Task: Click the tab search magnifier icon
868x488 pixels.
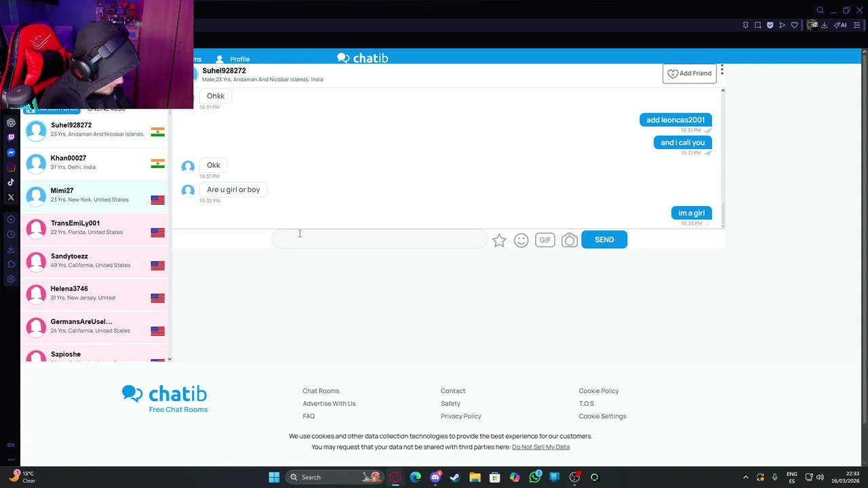Action: (x=820, y=10)
